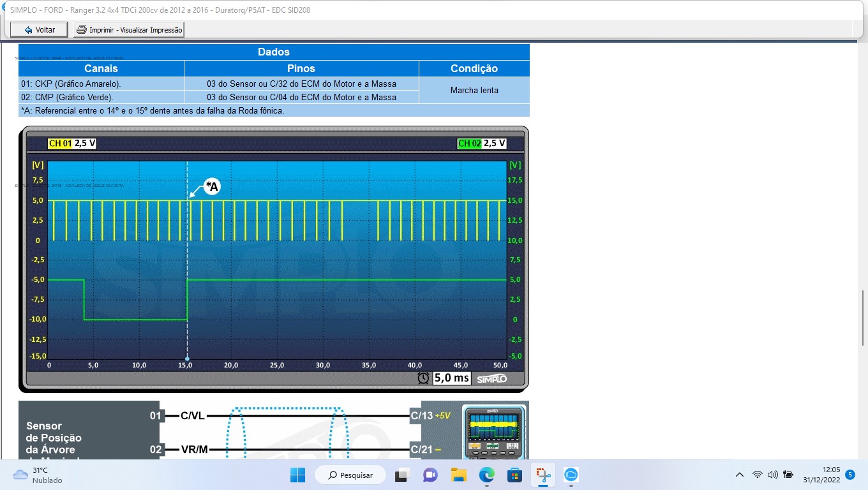Open the Windows Start menu

tap(297, 475)
